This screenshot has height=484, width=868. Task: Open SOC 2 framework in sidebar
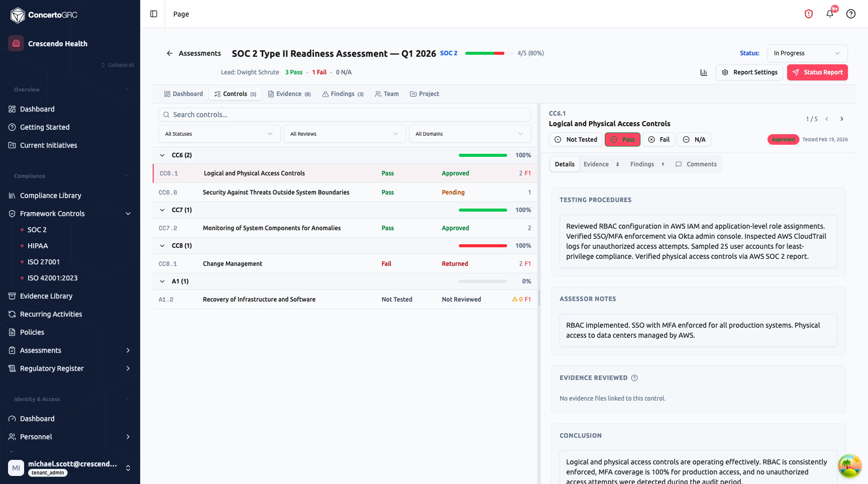coord(37,230)
